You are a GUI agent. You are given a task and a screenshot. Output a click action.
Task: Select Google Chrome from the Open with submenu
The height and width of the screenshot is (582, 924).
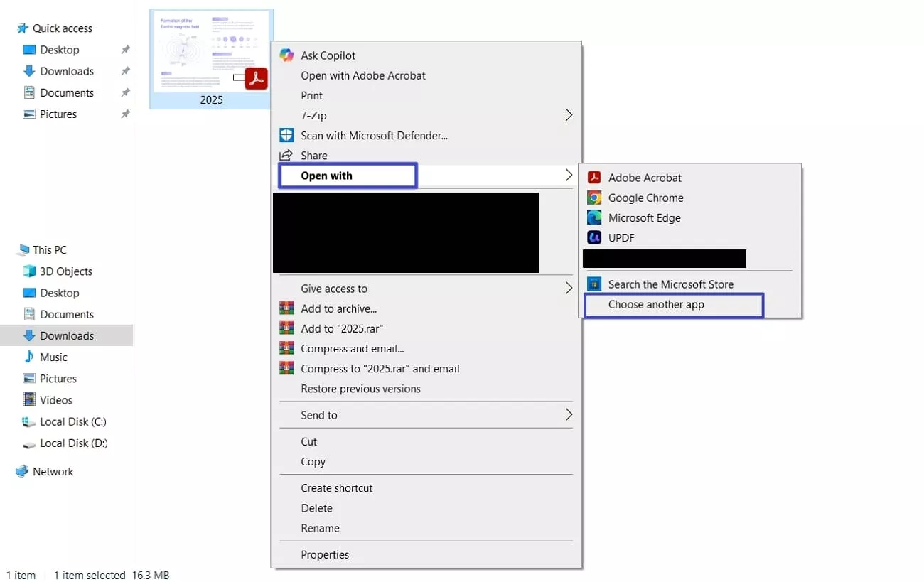tap(644, 198)
